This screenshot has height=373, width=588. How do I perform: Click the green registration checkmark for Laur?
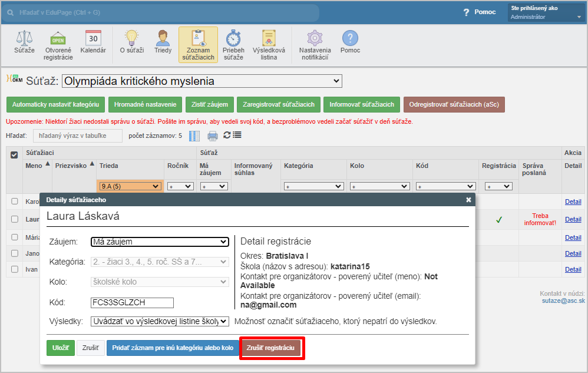pos(499,220)
